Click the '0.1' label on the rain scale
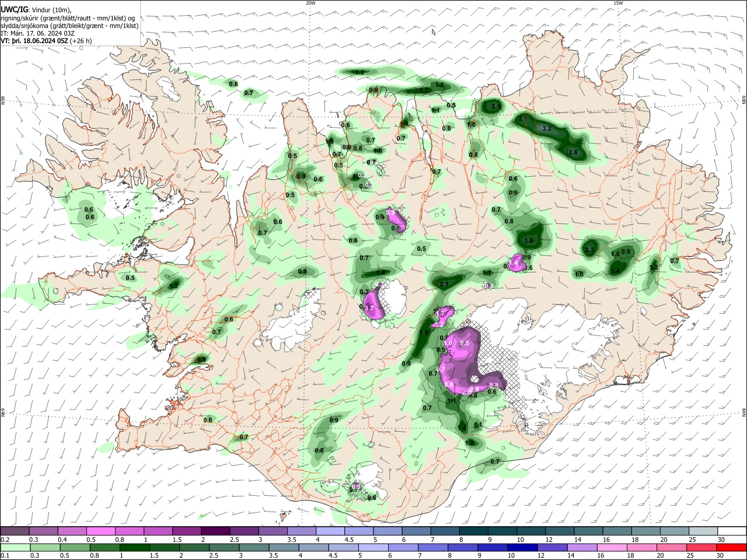 5,556
